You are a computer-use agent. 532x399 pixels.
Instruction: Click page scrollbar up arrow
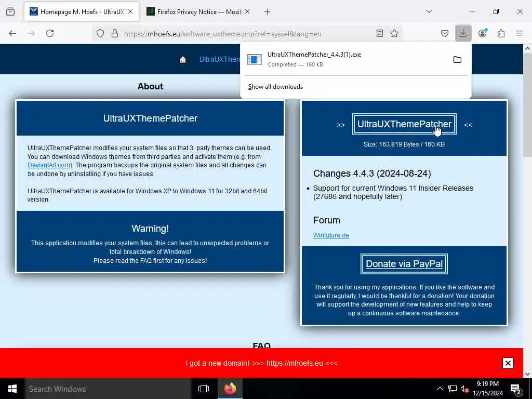pyautogui.click(x=528, y=48)
